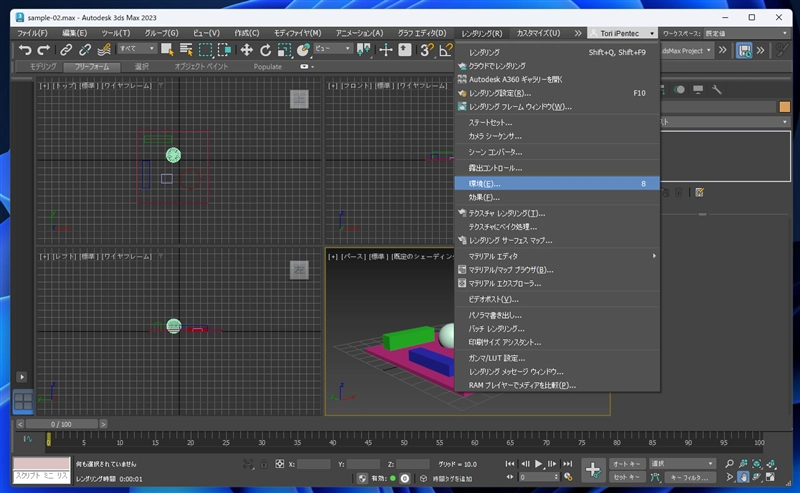Screen dimensions: 800x493
Task: Open the すべて selection filter dropdown
Action: [137, 48]
